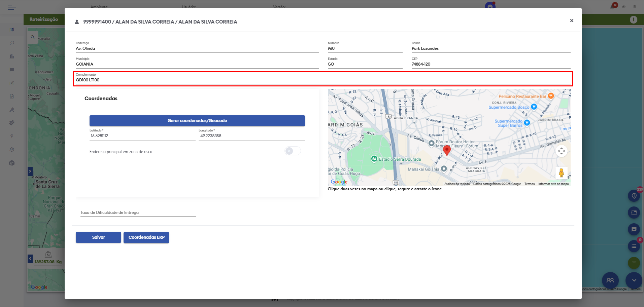Image resolution: width=644 pixels, height=307 pixels.
Task: Click the Complemento input field
Action: click(x=323, y=80)
